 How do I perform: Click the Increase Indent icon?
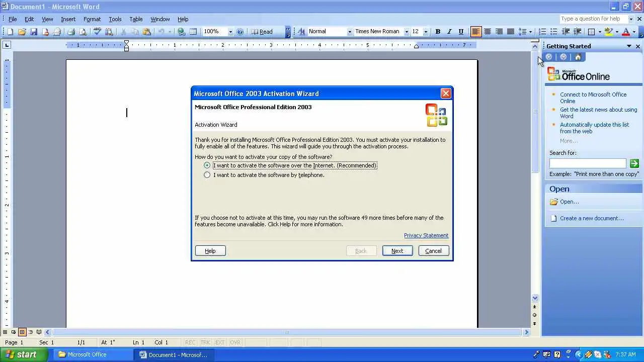pyautogui.click(x=578, y=32)
